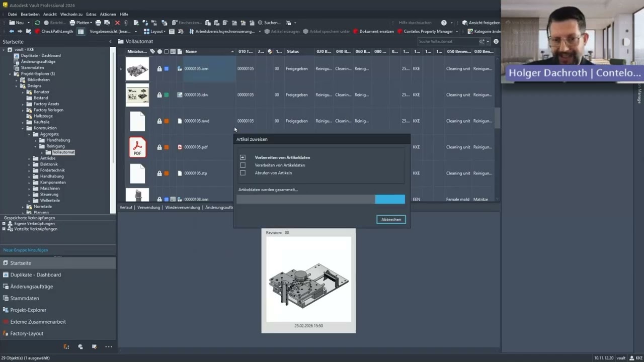Select the Vollautomat folder in tree

coord(63,152)
